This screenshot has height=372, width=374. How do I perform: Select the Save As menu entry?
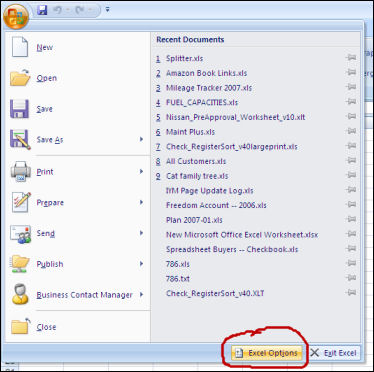[x=50, y=140]
